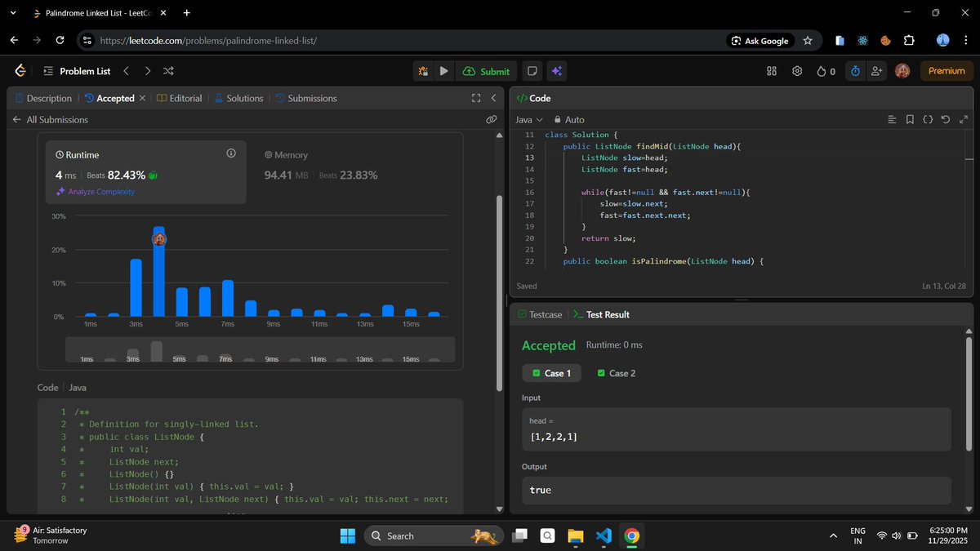Open Visual Studio Code from taskbar

pyautogui.click(x=604, y=536)
